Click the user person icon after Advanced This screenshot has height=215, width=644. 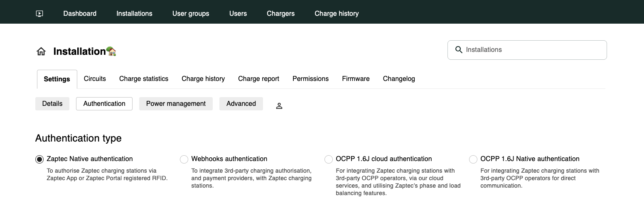pos(279,106)
